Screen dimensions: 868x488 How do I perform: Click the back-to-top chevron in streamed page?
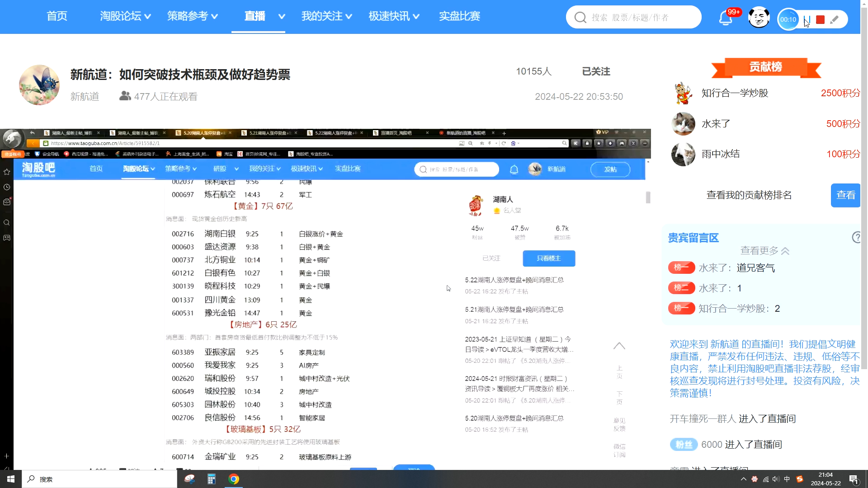pyautogui.click(x=619, y=346)
